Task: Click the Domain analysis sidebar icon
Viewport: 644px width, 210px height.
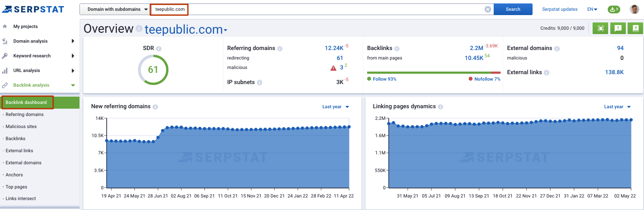Action: coord(5,41)
